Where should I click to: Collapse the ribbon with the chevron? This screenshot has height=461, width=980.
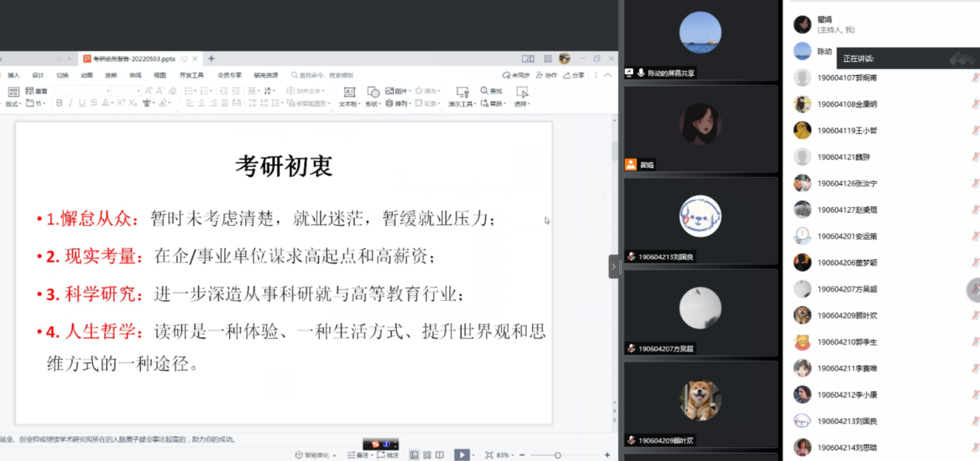click(x=608, y=75)
